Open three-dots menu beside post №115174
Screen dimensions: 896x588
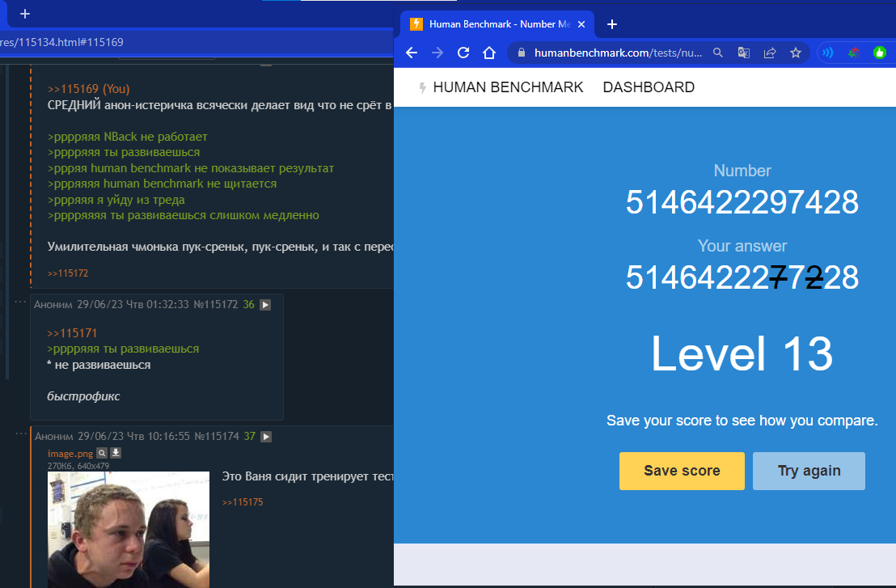21,434
